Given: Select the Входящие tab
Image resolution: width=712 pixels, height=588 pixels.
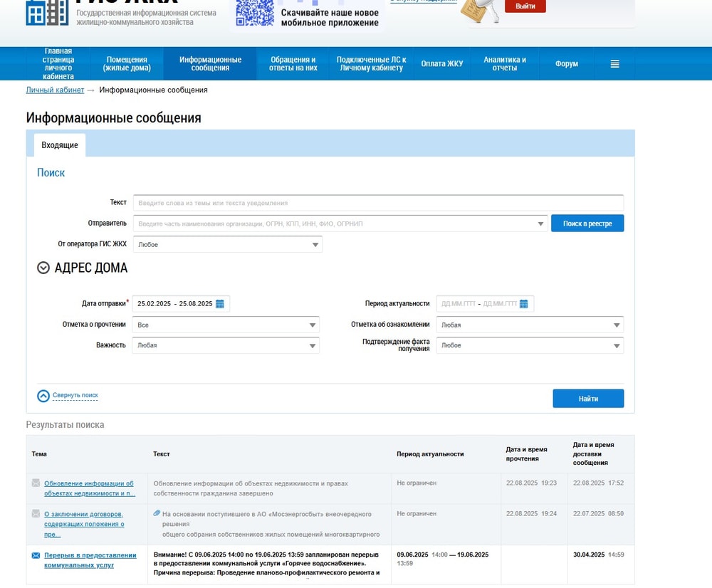Looking at the screenshot, I should [60, 145].
